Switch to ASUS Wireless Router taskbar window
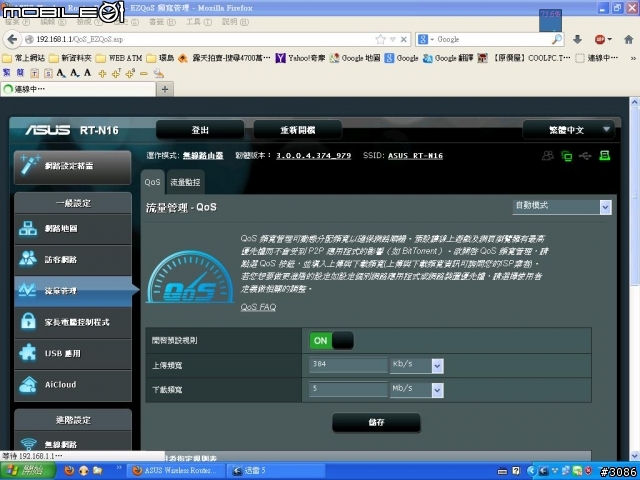Screen dimensions: 640x480 pyautogui.click(x=175, y=471)
